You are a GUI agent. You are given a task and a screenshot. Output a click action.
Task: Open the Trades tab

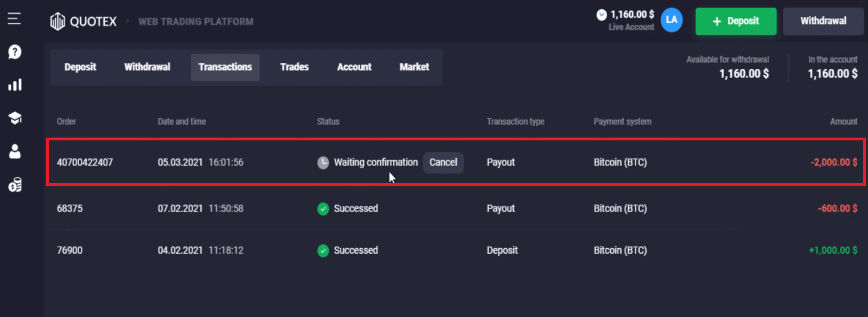(294, 67)
